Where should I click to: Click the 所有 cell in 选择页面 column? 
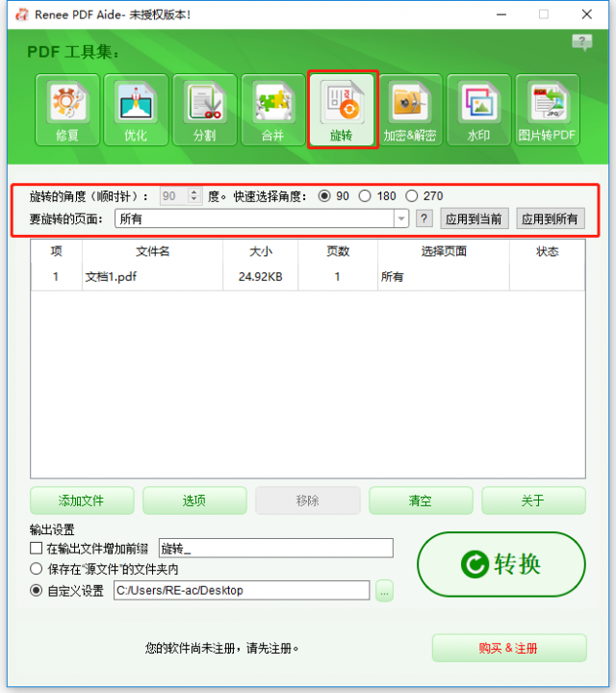point(444,276)
